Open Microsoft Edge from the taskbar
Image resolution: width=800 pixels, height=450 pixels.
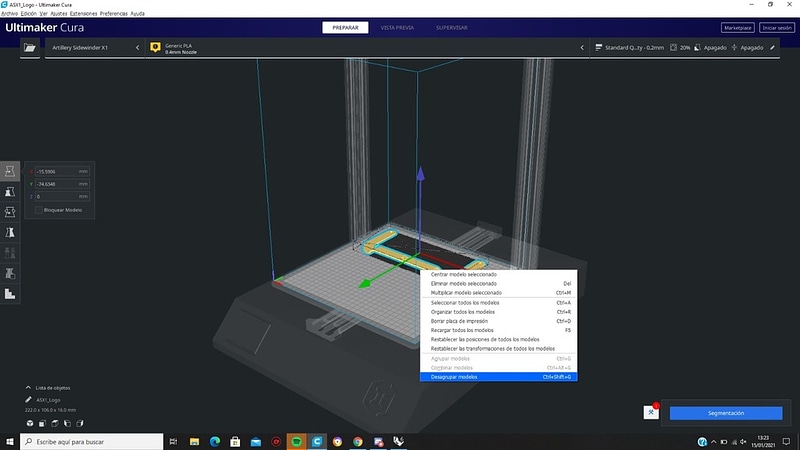tap(215, 442)
